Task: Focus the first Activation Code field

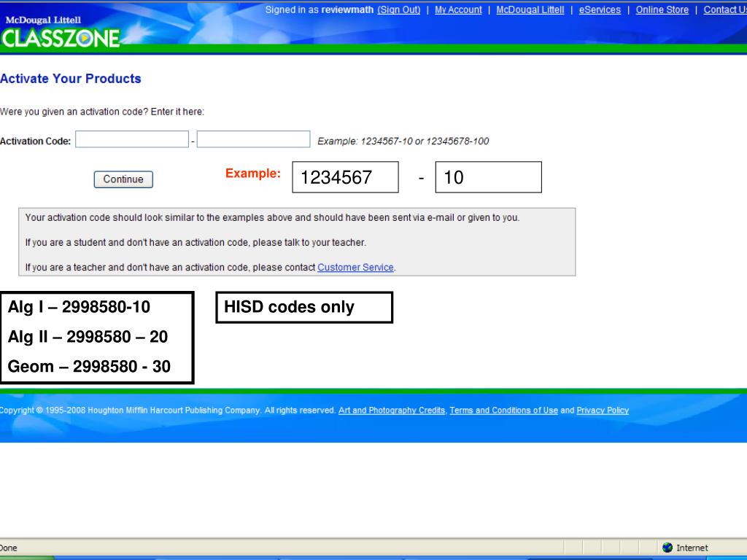Action: click(x=132, y=139)
